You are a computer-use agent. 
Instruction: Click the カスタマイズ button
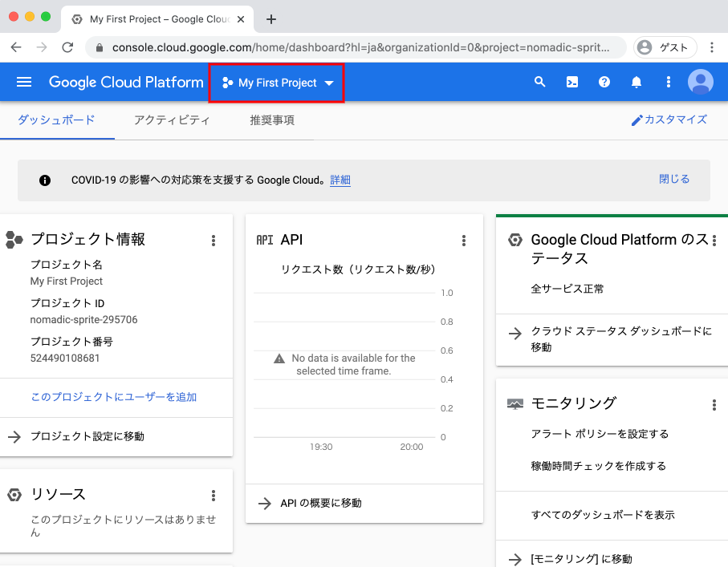point(669,120)
